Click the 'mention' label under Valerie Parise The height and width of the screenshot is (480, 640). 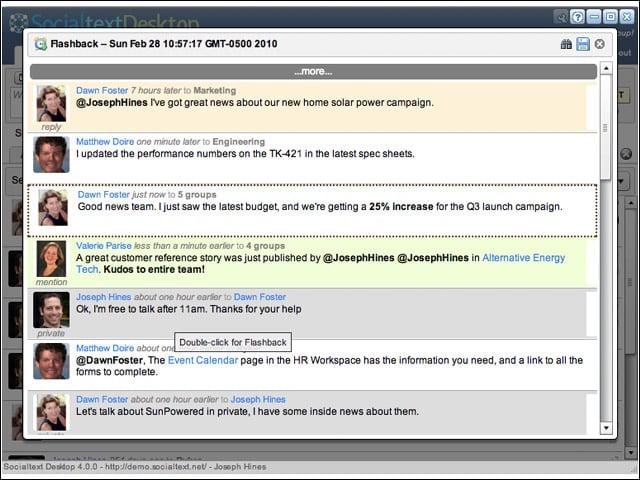[x=51, y=282]
